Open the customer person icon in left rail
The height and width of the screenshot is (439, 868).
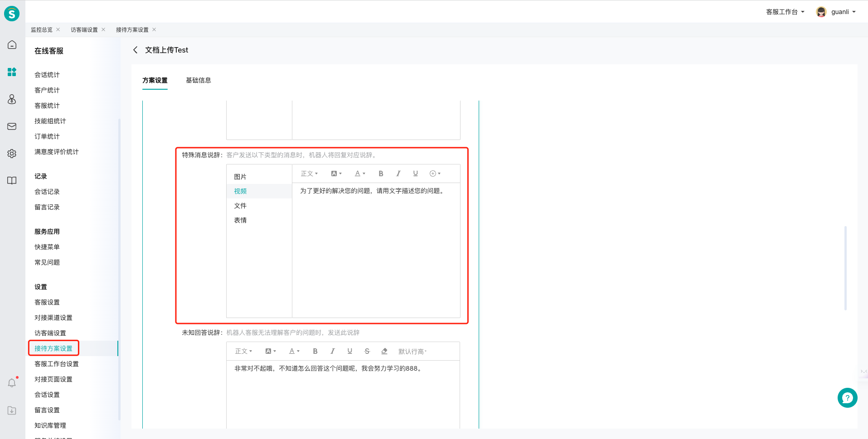[12, 99]
